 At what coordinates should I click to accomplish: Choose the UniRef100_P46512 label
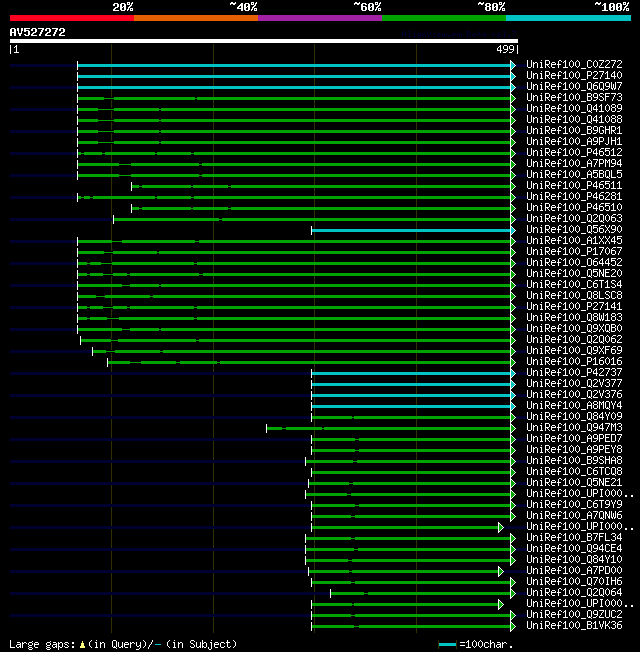(x=574, y=152)
